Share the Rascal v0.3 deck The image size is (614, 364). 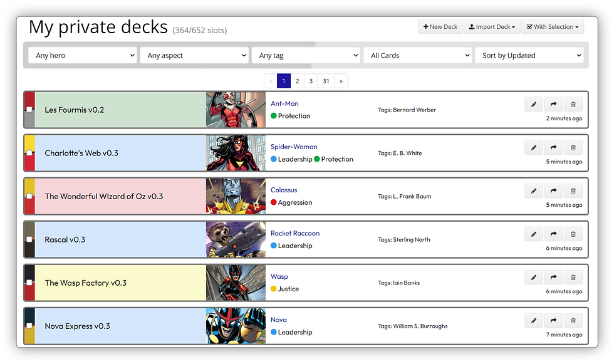(x=553, y=234)
